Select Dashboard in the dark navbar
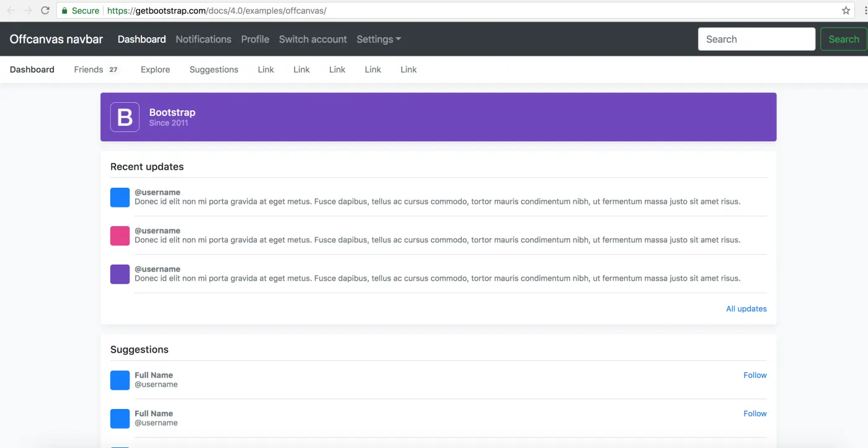 click(x=142, y=39)
